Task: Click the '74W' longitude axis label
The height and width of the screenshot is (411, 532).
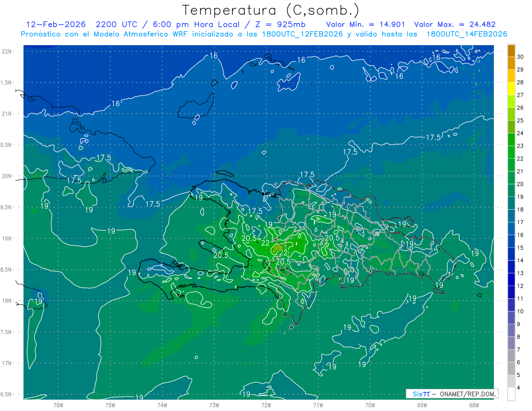Action: tap(162, 405)
